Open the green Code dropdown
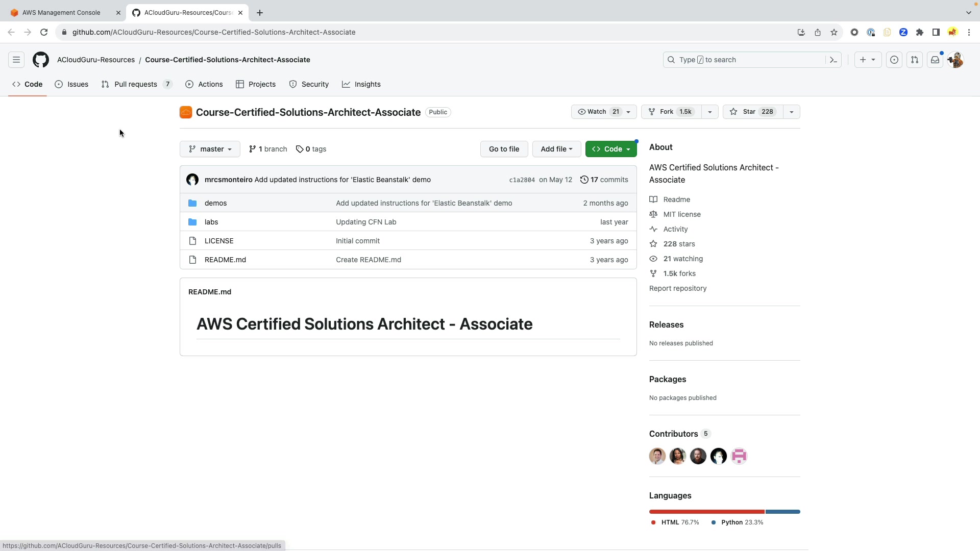 click(x=611, y=149)
